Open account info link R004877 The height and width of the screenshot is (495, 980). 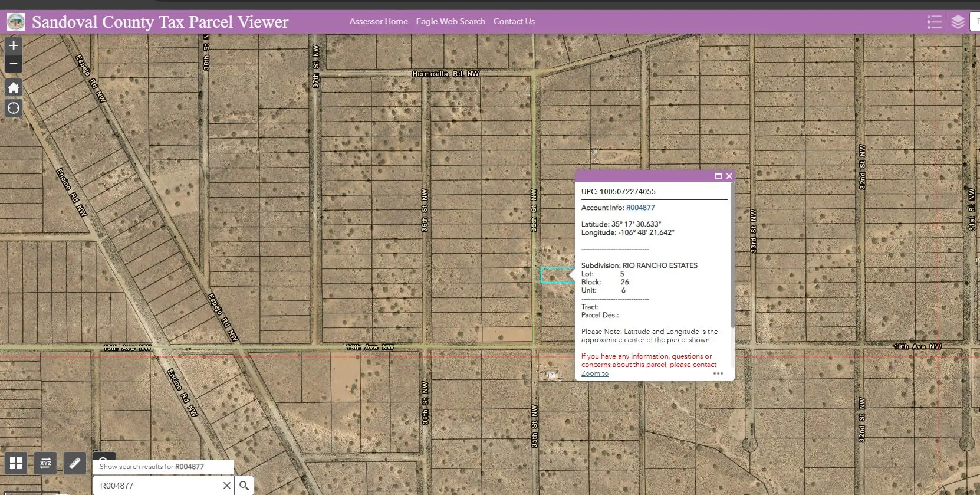coord(640,208)
